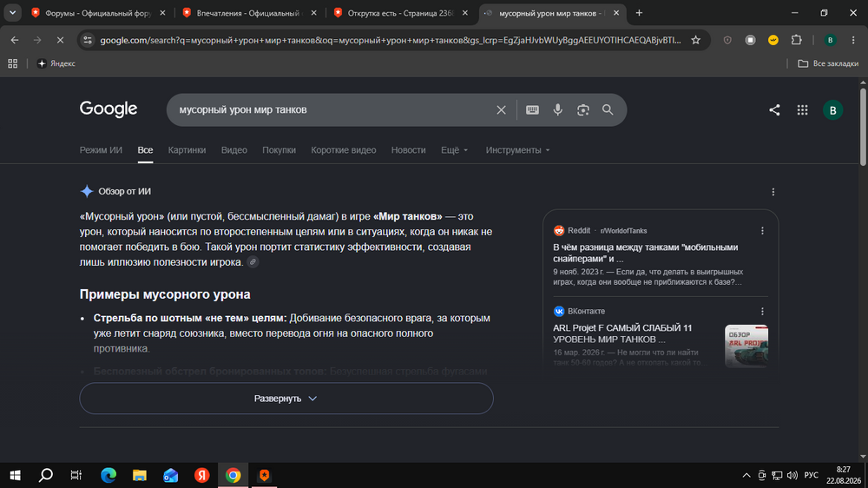Click the source link chip after the overview paragraph

pyautogui.click(x=253, y=262)
